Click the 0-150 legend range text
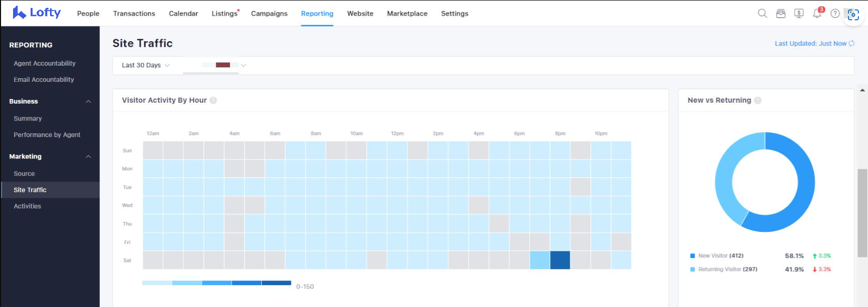The image size is (868, 307). click(305, 287)
